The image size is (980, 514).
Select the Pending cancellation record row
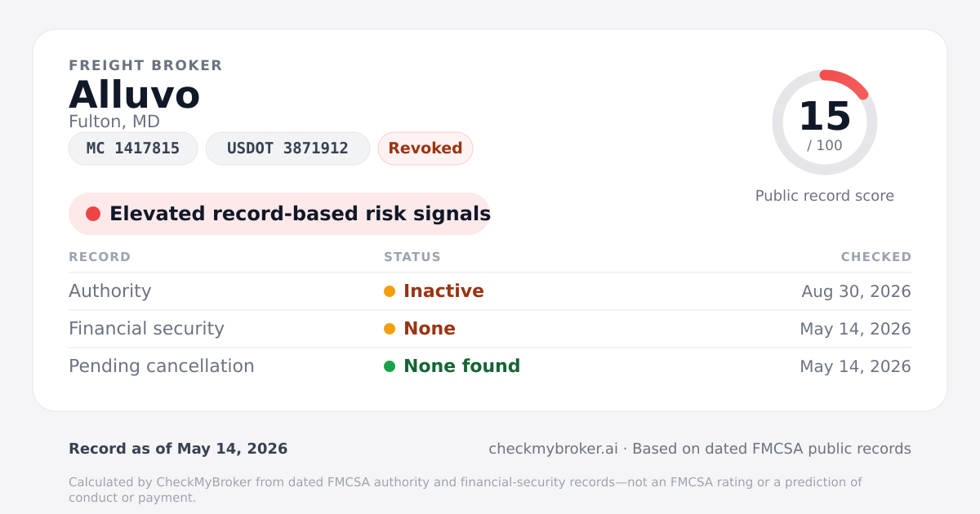490,366
